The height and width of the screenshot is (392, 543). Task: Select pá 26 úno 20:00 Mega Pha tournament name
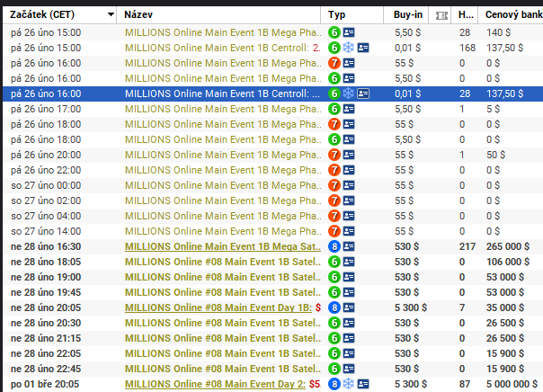tap(223, 155)
